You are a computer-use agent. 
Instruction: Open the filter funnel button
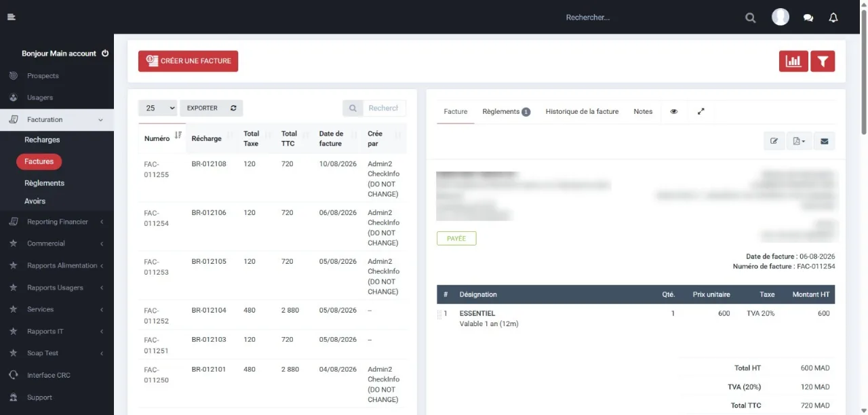click(x=823, y=61)
